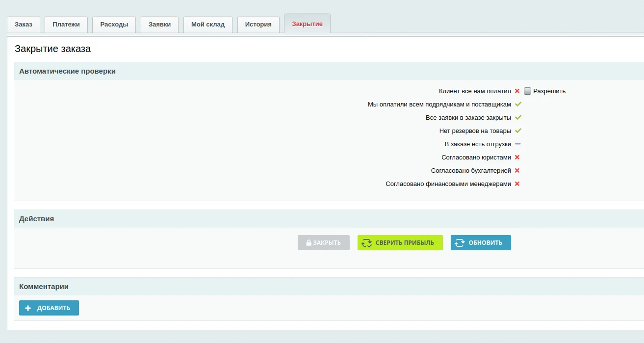Click the ДОБАВИТЬ comment button label
The image size is (644, 343).
(x=54, y=308)
